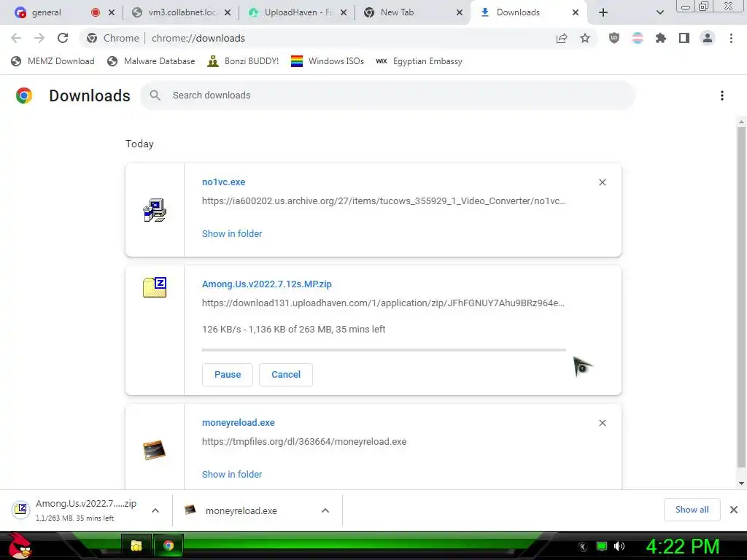This screenshot has width=747, height=560.
Task: Open the Extensions puzzle piece menu
Action: coord(661,38)
